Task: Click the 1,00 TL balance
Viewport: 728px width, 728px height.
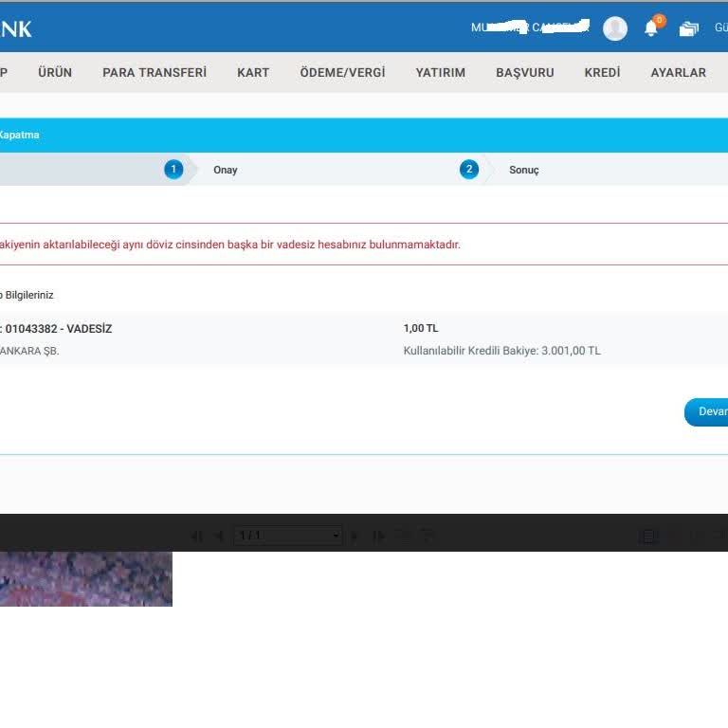Action: pyautogui.click(x=421, y=328)
